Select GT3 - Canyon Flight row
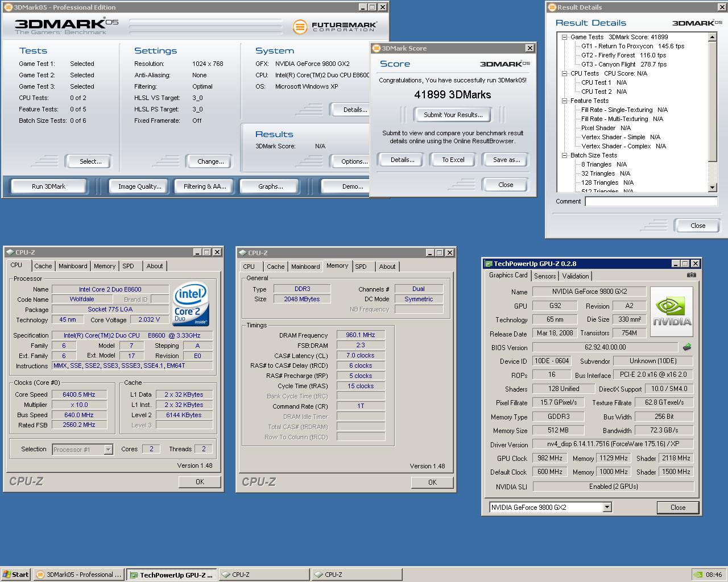Viewport: 728px width, 582px height. coord(624,64)
